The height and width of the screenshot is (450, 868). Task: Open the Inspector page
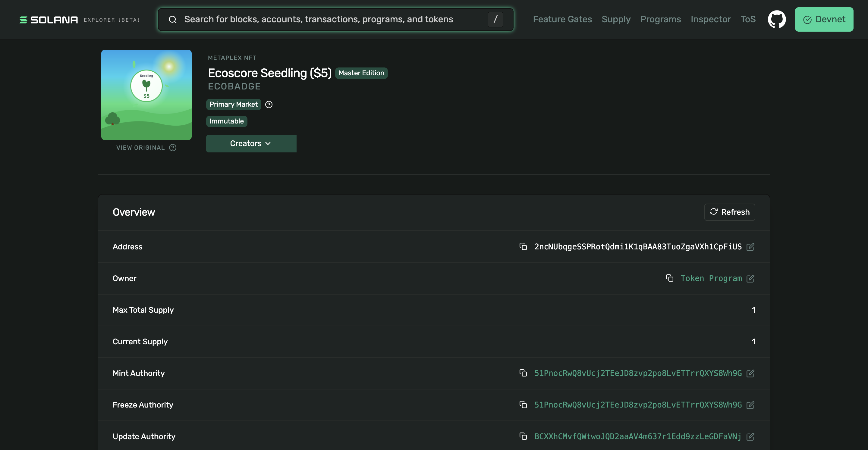coord(711,19)
